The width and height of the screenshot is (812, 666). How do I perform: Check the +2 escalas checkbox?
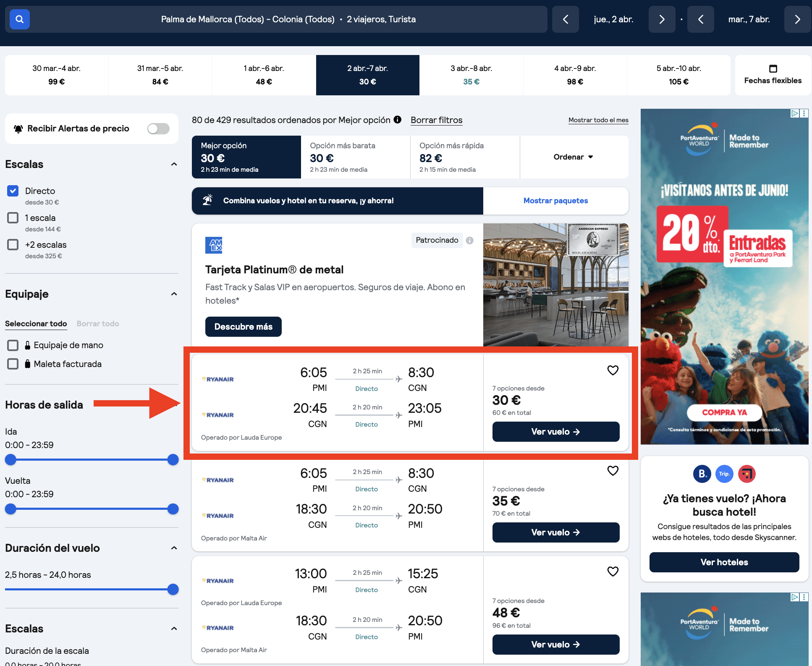pyautogui.click(x=13, y=244)
